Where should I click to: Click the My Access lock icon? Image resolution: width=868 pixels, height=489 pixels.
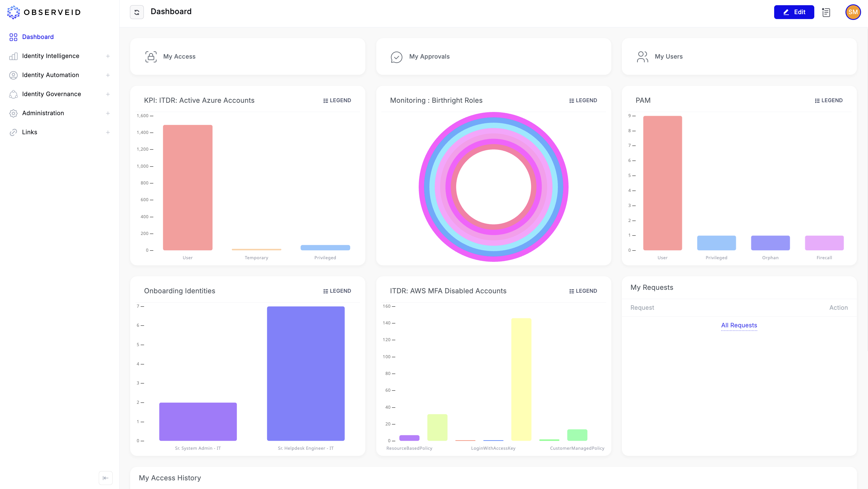(x=151, y=57)
